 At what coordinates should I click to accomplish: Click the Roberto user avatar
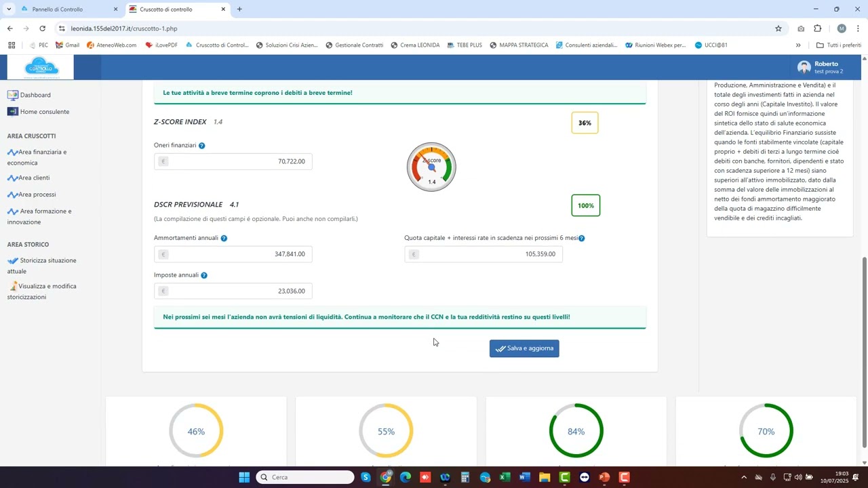(804, 67)
